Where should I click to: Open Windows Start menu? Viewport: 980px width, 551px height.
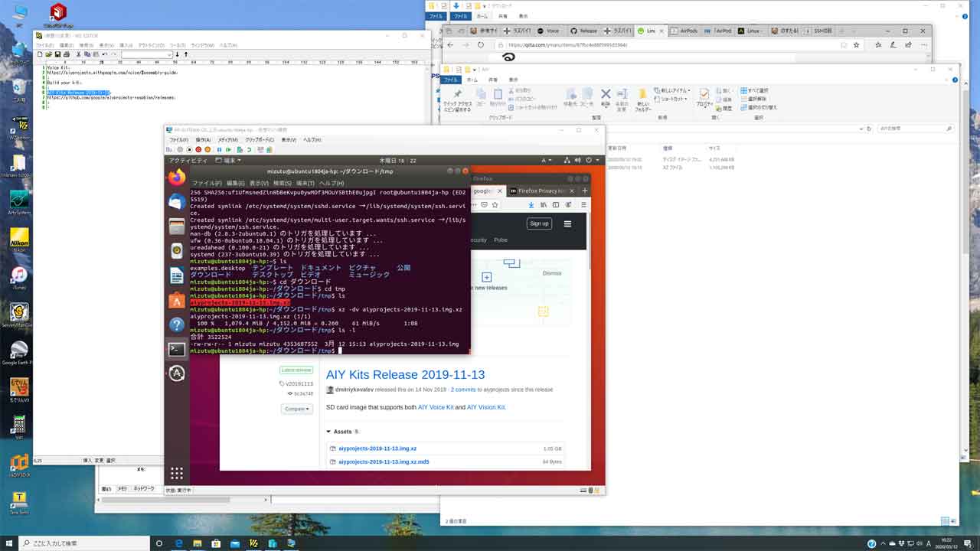[x=8, y=543]
